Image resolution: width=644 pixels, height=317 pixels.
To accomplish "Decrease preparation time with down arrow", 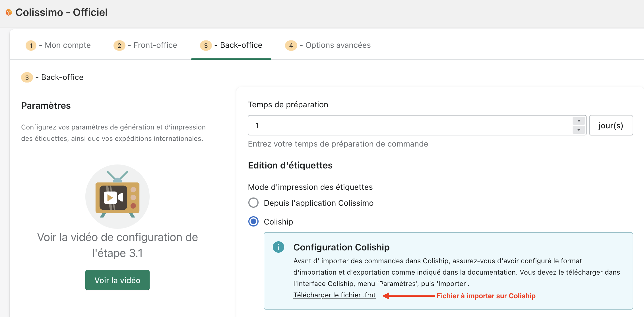I will pos(579,130).
